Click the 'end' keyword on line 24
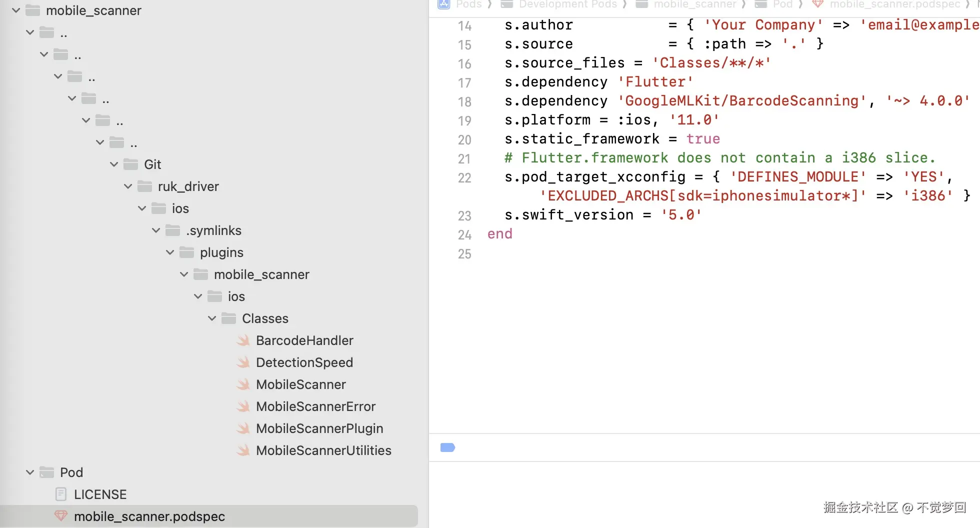 point(500,234)
